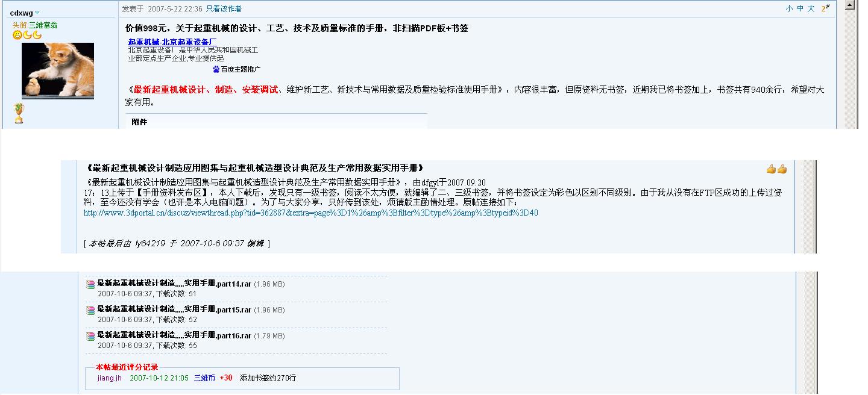
Task: Click the scrollbar up arrow
Action: pos(850,5)
